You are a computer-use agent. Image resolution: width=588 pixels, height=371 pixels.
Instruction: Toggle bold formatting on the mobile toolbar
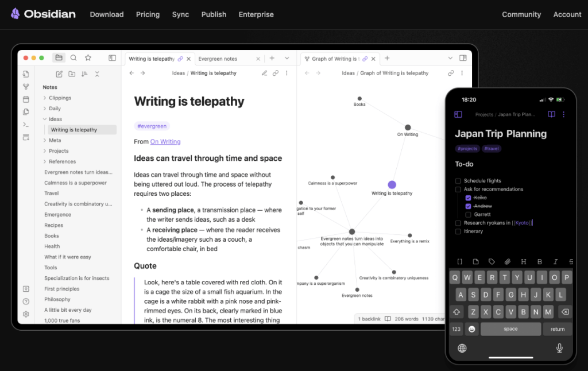(x=539, y=261)
